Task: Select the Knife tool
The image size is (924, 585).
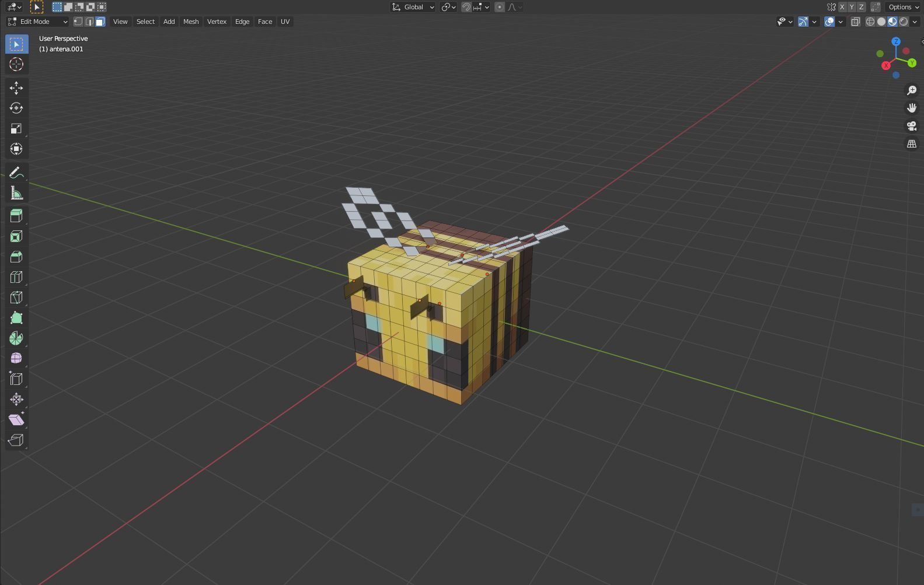Action: click(16, 297)
